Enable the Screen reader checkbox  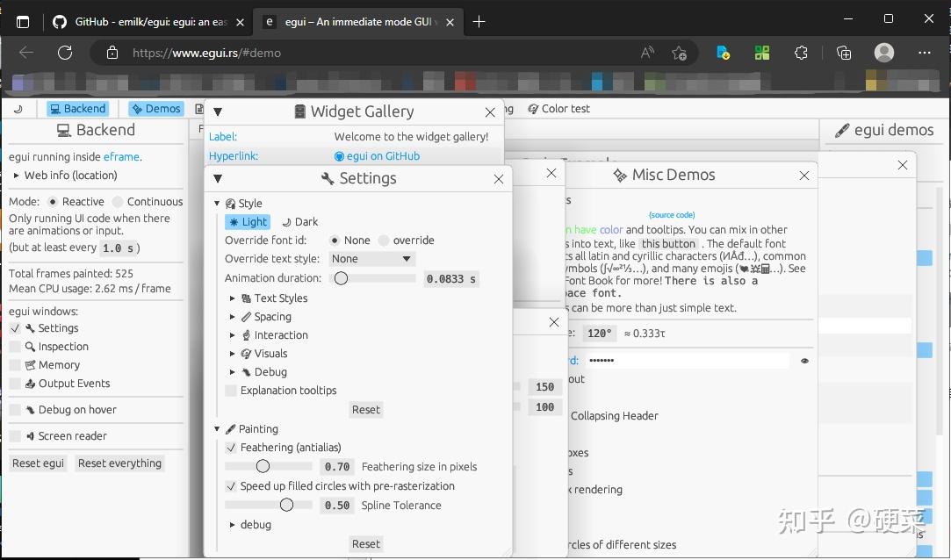pyautogui.click(x=15, y=436)
